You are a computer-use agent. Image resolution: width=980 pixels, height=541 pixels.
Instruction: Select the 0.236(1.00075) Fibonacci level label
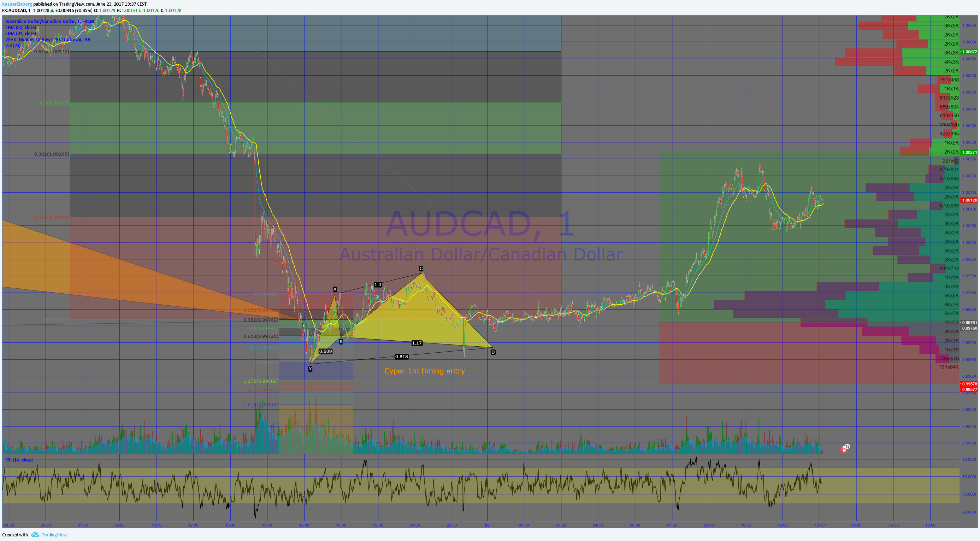click(x=52, y=217)
